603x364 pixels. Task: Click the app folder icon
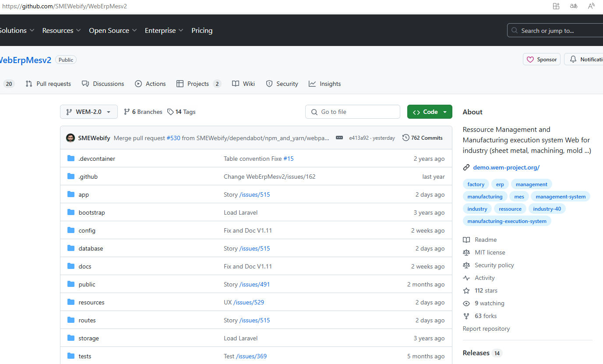(x=71, y=194)
